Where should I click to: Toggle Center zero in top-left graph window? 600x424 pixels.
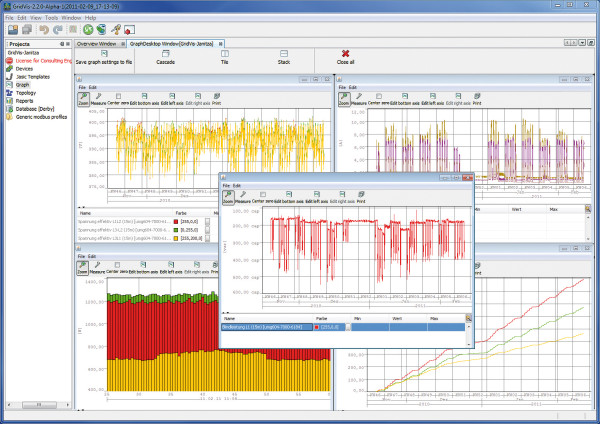coord(118,98)
